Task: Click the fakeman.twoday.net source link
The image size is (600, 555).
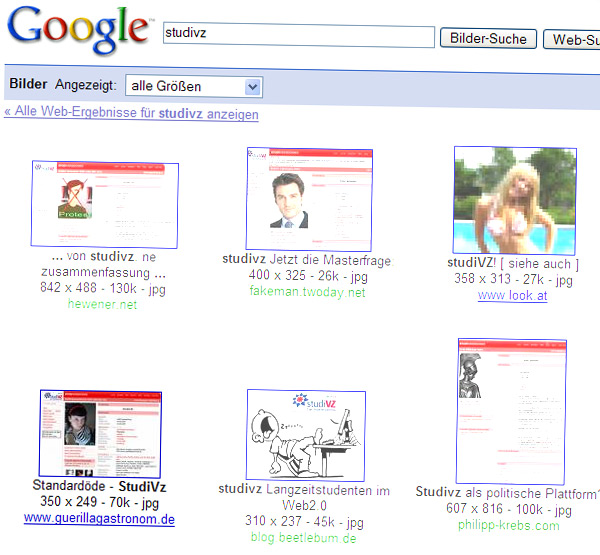Action: [x=308, y=292]
